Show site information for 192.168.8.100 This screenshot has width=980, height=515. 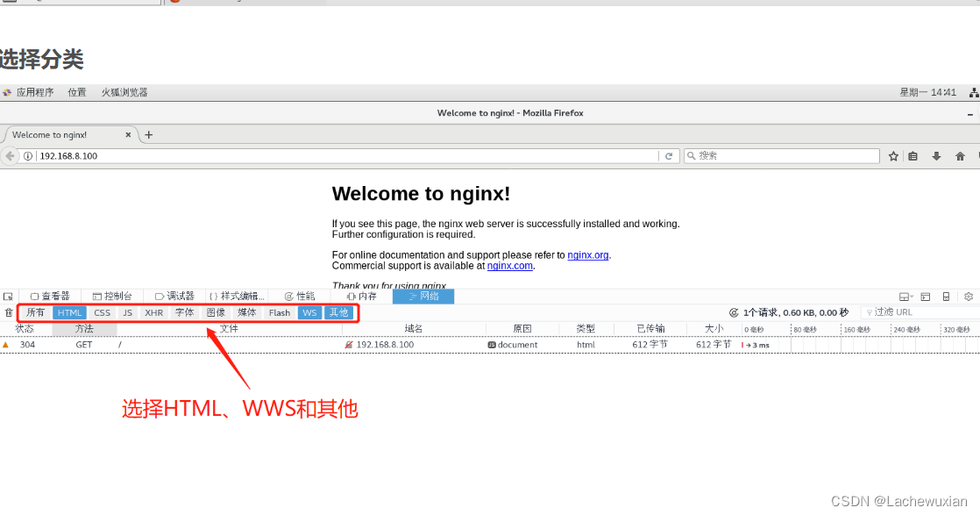click(28, 156)
